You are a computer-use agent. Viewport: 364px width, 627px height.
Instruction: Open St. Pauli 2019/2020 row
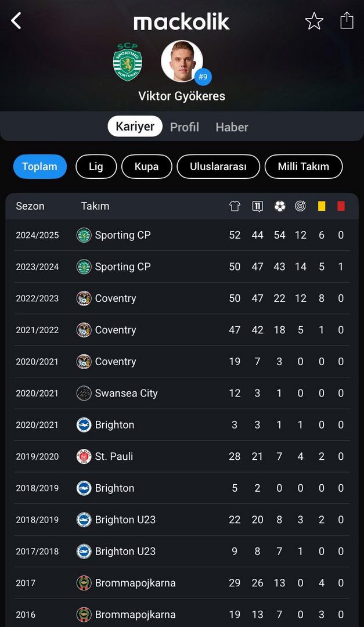(x=182, y=456)
